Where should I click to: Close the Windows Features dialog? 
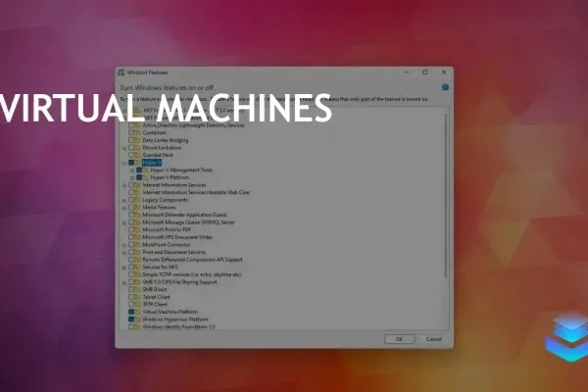444,72
